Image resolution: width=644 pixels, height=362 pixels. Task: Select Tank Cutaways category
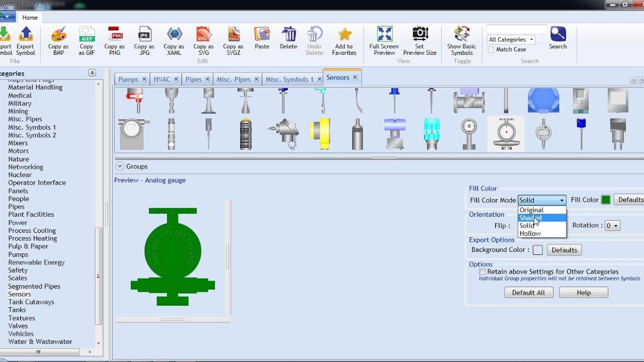point(31,302)
